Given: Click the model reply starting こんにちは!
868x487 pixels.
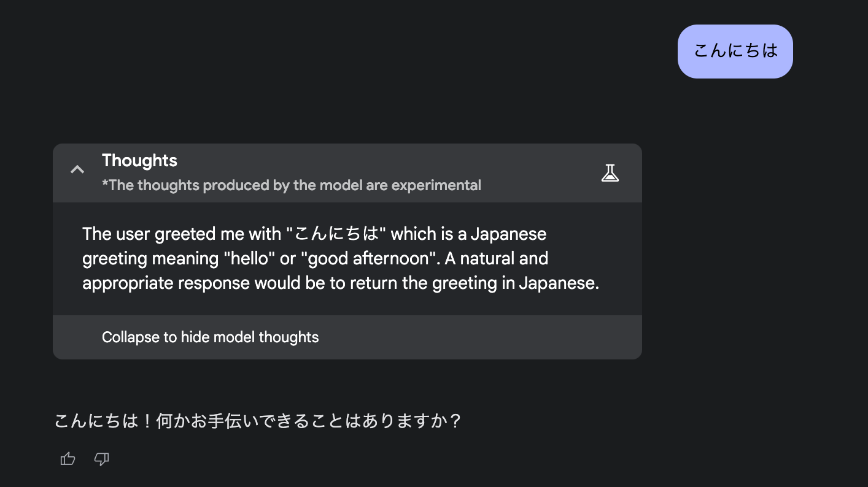Looking at the screenshot, I should point(258,421).
